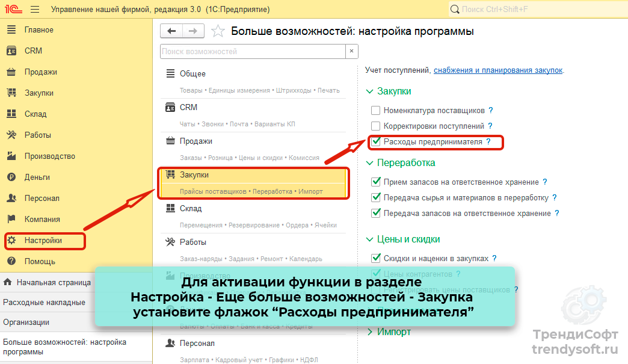Open Продажи section in sidebar
The width and height of the screenshot is (628, 364).
(x=40, y=72)
